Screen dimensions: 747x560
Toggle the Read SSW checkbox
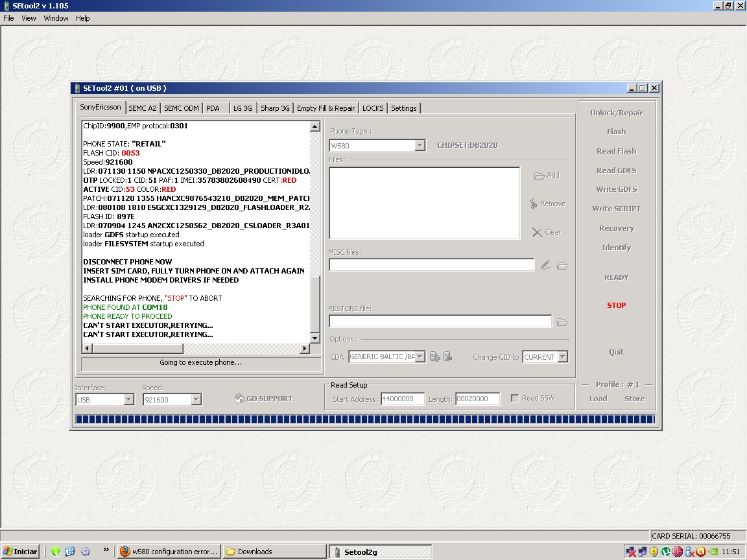pyautogui.click(x=514, y=398)
